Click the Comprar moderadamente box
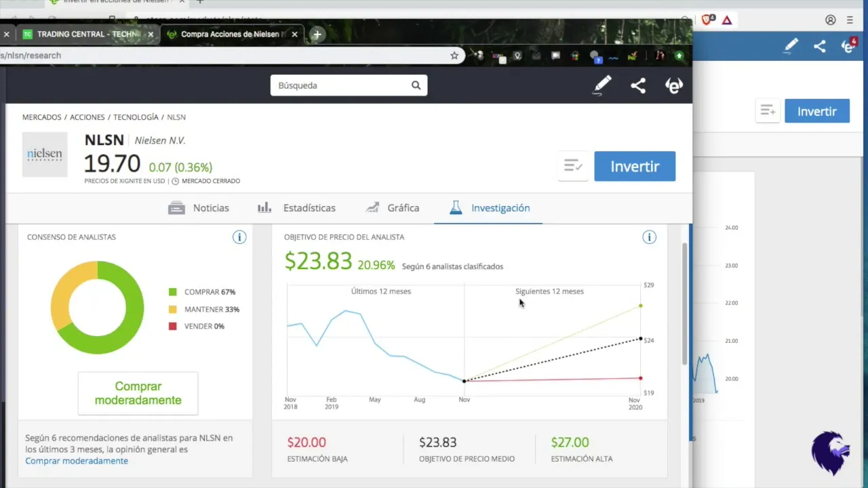Viewport: 868px width, 488px height. [138, 393]
